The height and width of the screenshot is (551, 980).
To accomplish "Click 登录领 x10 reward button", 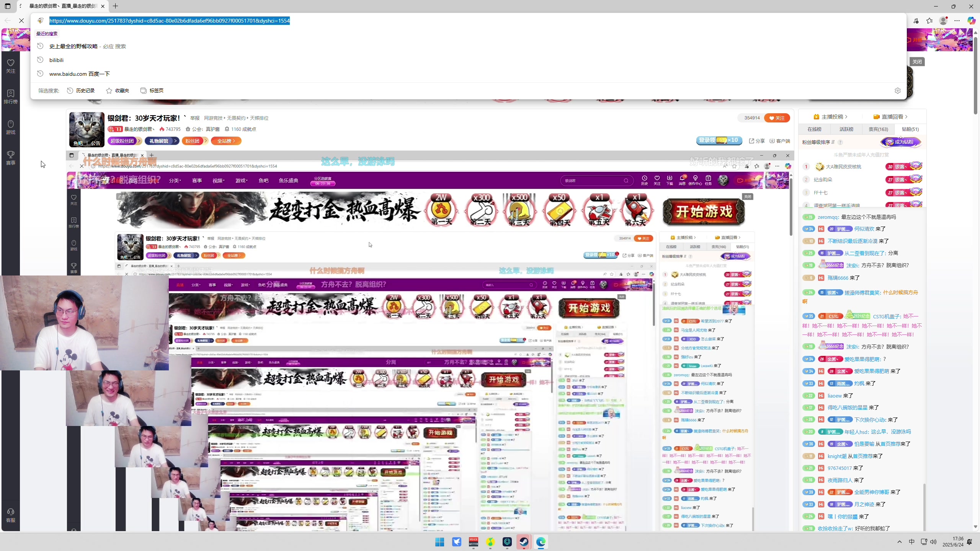I will coord(719,140).
